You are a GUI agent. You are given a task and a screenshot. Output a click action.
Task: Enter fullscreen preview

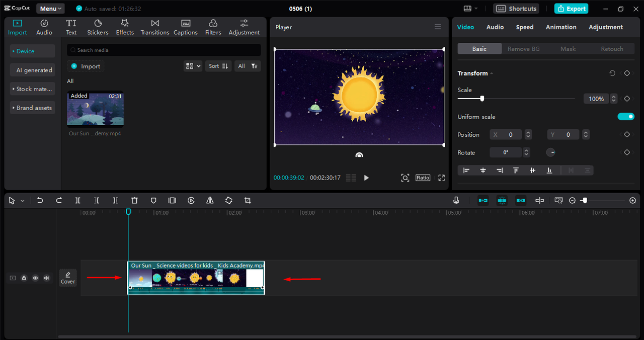point(441,178)
